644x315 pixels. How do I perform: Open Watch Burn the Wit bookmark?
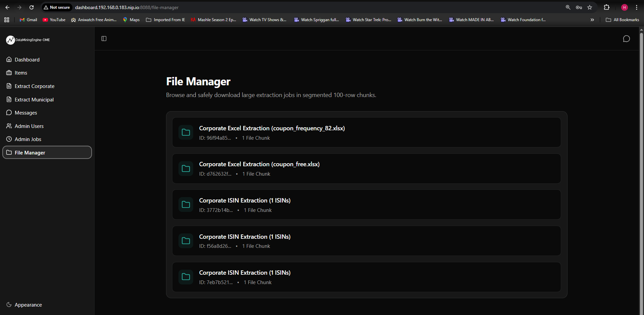[x=420, y=20]
